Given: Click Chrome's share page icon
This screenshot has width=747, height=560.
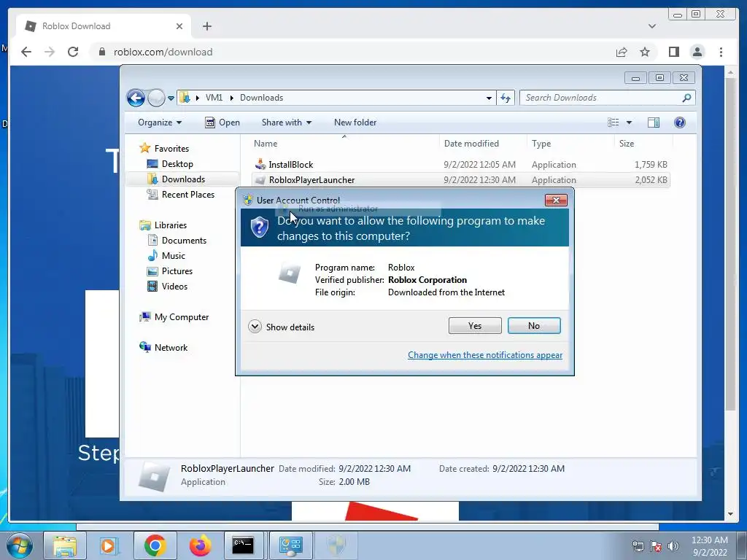Looking at the screenshot, I should coord(622,52).
